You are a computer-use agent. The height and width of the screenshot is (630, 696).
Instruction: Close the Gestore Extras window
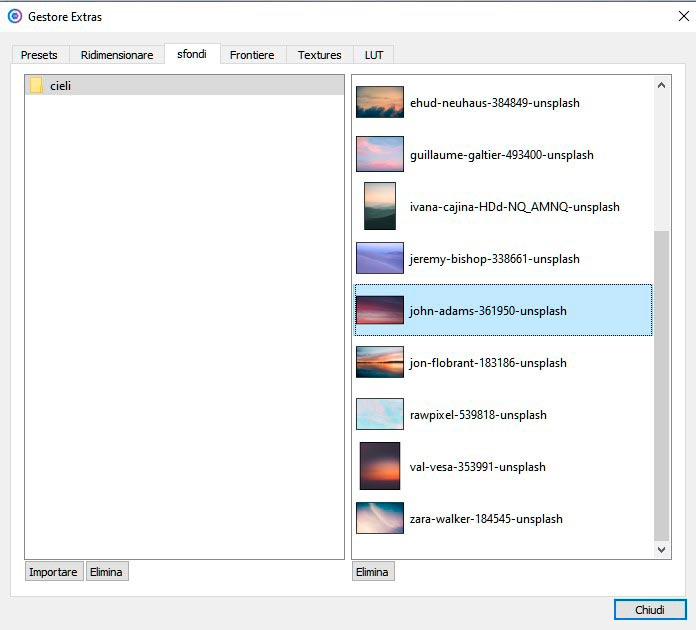[684, 16]
